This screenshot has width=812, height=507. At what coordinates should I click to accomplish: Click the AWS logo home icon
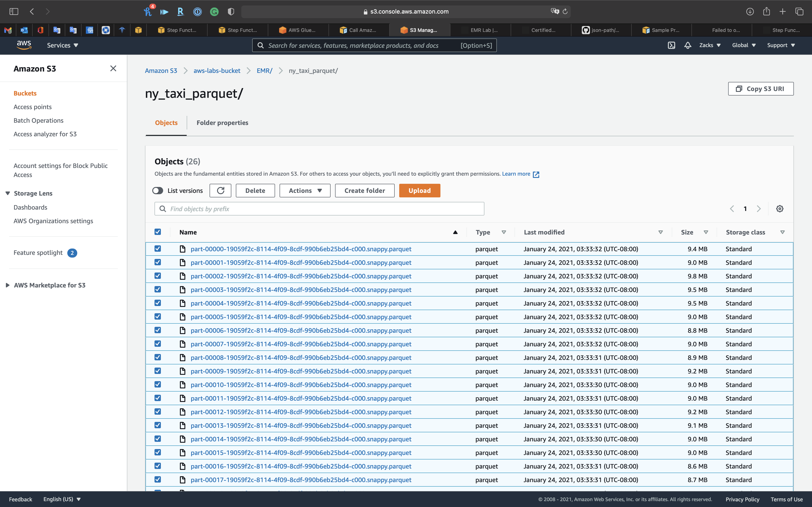coord(24,45)
